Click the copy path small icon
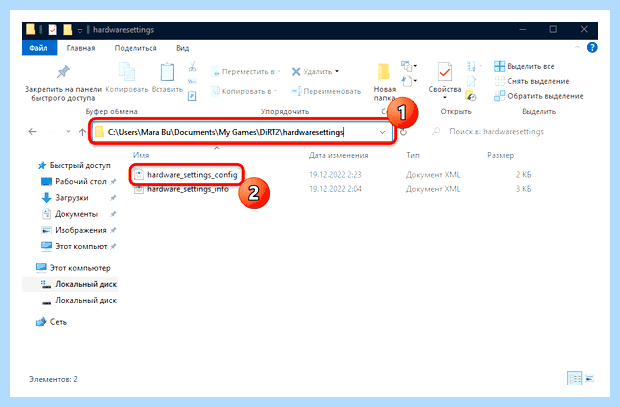The image size is (620, 407). click(192, 81)
